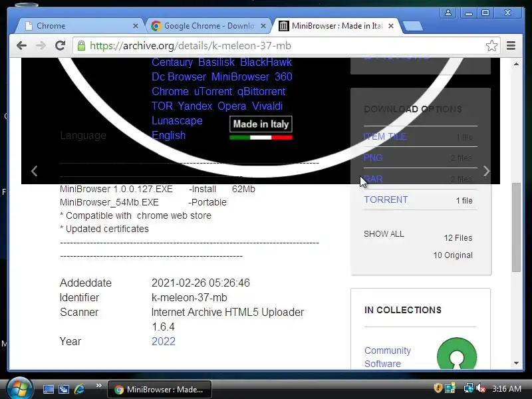Click the Community Software green logo thumbnail
The width and height of the screenshot is (532, 399).
(457, 354)
